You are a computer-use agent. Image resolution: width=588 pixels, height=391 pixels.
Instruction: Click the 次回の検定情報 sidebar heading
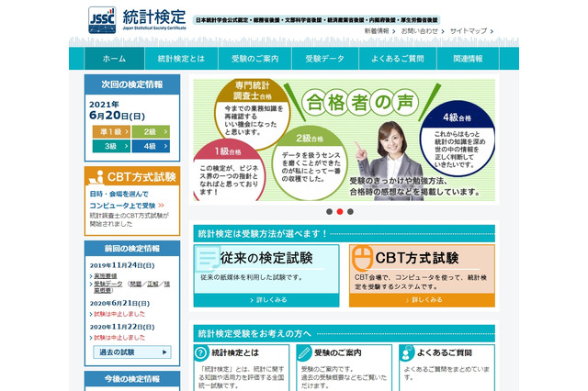(x=132, y=84)
